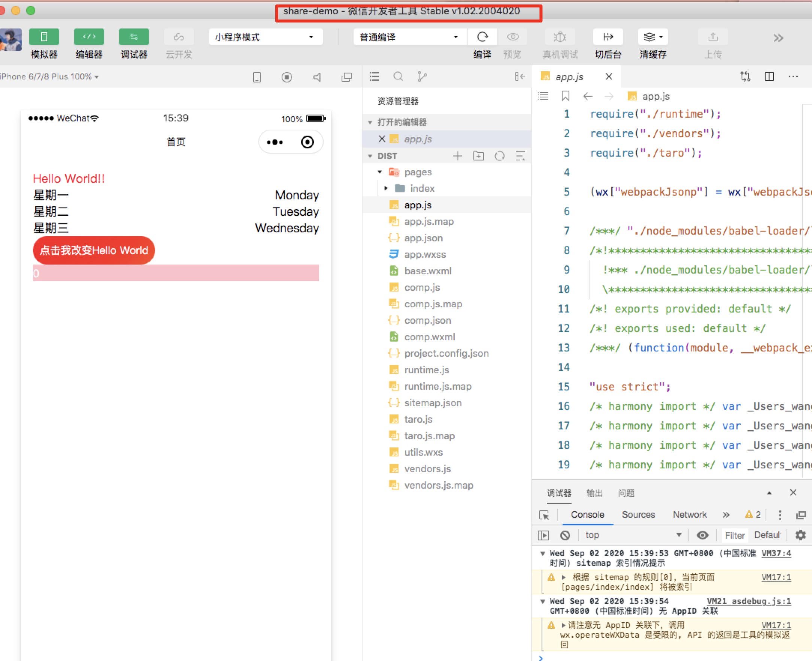This screenshot has height=661, width=812.
Task: Switch to the Network tab
Action: [x=690, y=514]
